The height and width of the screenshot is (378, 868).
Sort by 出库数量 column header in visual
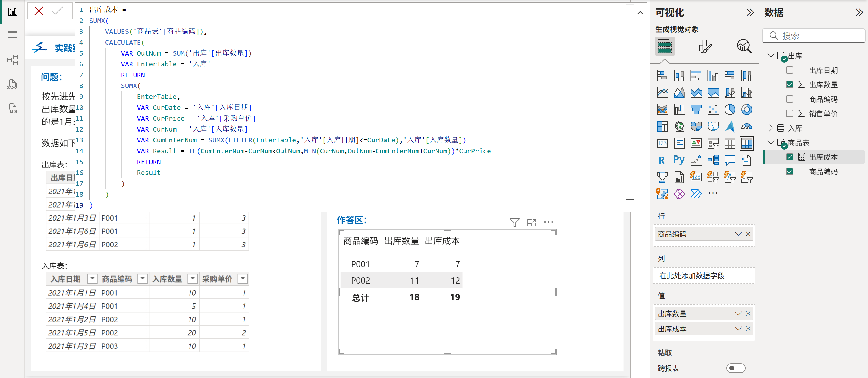401,241
